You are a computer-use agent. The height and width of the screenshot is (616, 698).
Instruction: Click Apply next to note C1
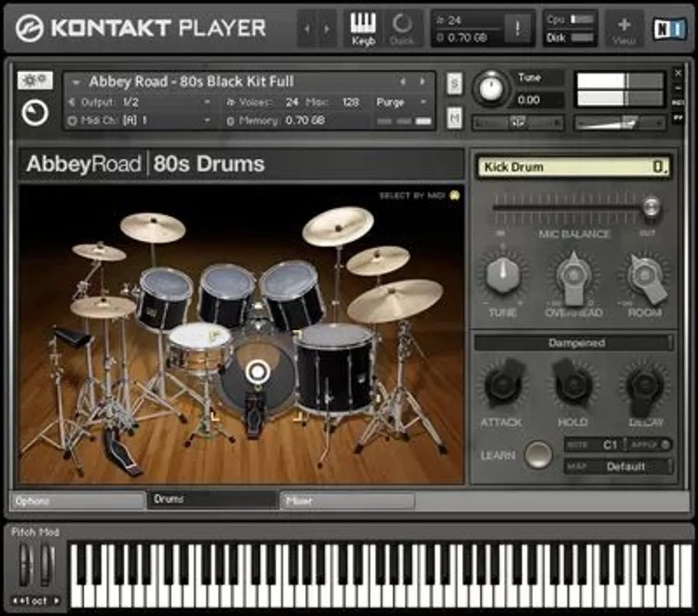coord(644,443)
